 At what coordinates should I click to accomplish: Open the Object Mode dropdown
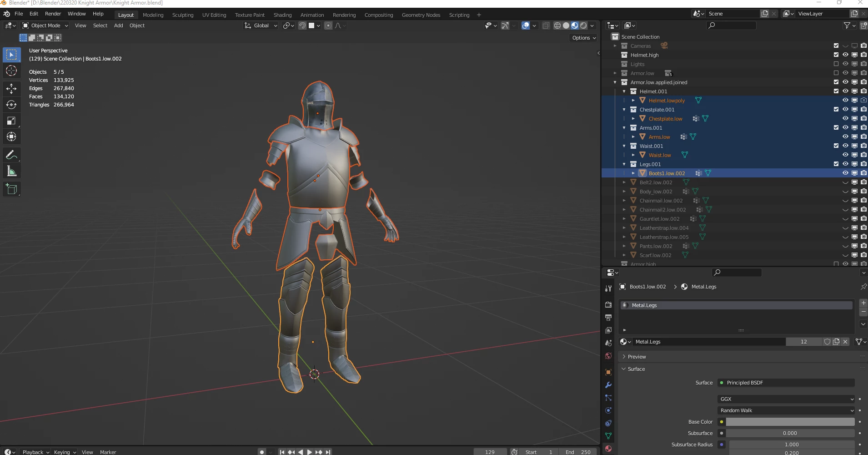coord(45,25)
